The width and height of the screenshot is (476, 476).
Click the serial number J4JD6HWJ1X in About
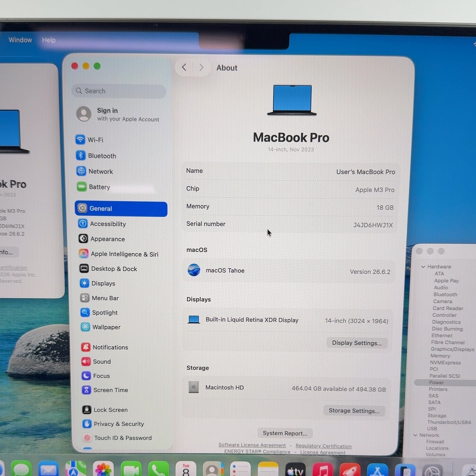point(373,225)
